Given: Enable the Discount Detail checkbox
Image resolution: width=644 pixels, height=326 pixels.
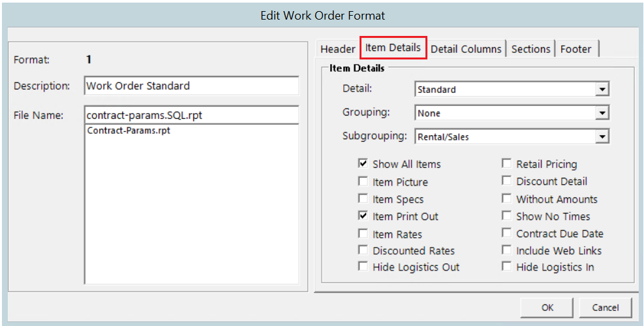Looking at the screenshot, I should pyautogui.click(x=506, y=182).
